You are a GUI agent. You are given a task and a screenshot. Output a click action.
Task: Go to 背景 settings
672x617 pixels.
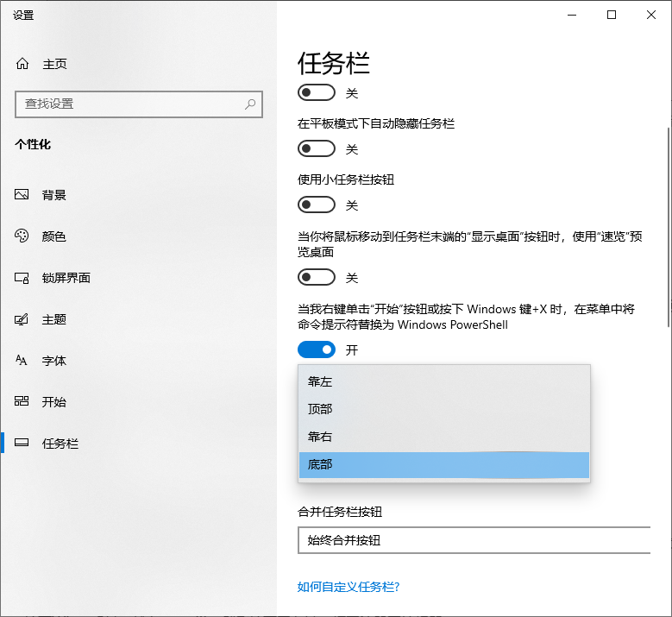[54, 195]
